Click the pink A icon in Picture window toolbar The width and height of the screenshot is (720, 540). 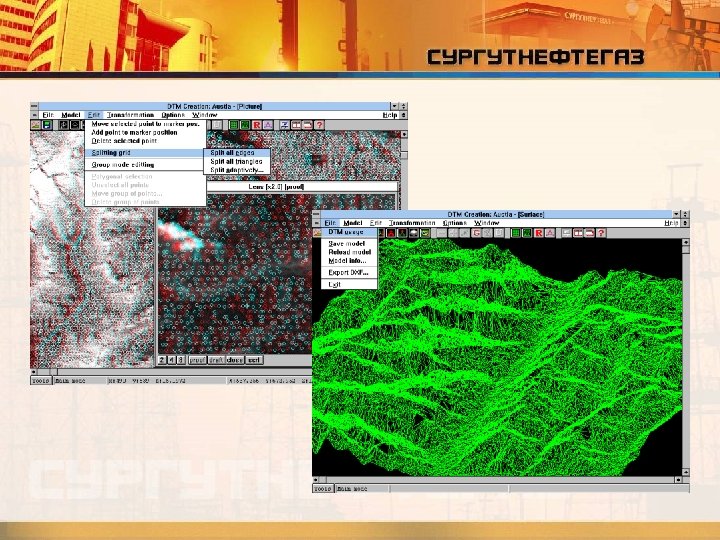[x=268, y=125]
